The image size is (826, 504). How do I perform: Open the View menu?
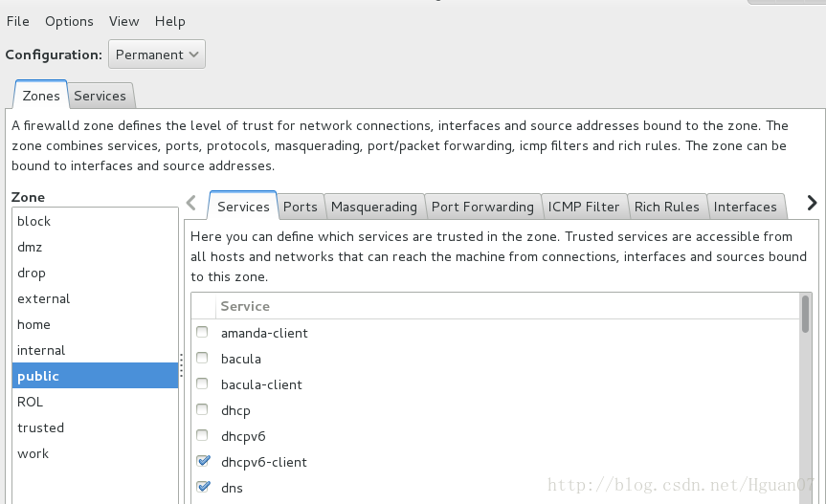click(x=123, y=22)
